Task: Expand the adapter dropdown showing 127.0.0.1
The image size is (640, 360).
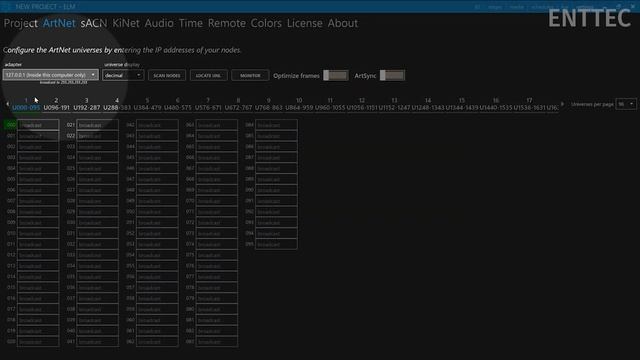Action: 51,75
